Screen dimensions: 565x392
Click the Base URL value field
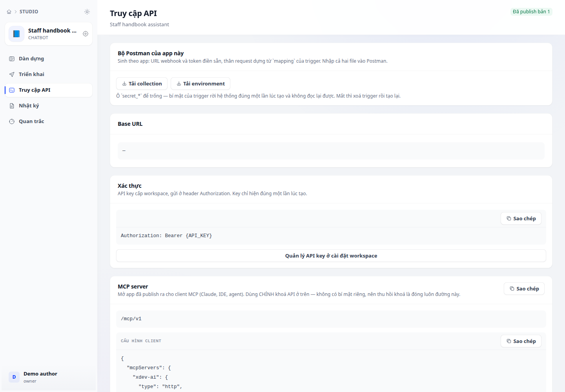click(331, 151)
